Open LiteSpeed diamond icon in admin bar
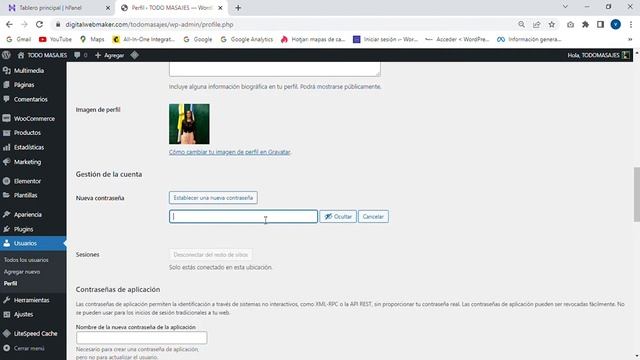The height and width of the screenshot is (360, 640). point(135,55)
